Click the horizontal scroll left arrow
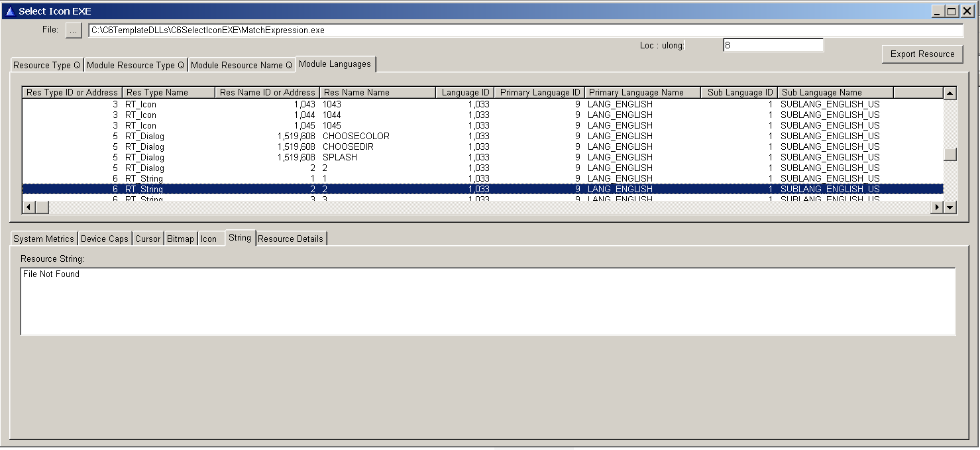980x450 pixels. coord(28,207)
